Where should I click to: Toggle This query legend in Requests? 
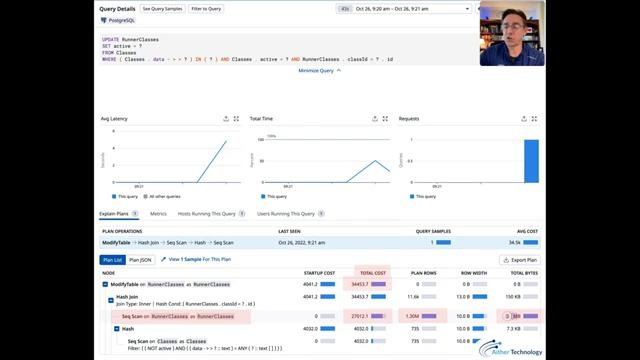pyautogui.click(x=423, y=196)
